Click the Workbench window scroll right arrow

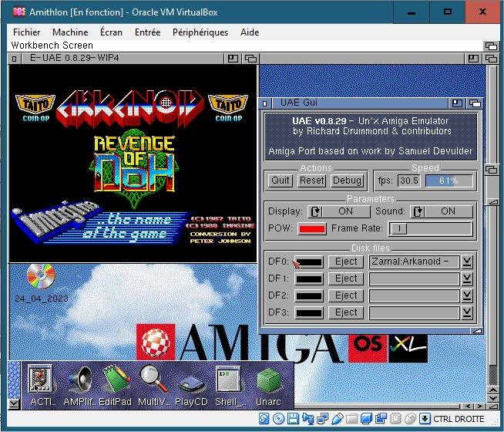[x=480, y=407]
